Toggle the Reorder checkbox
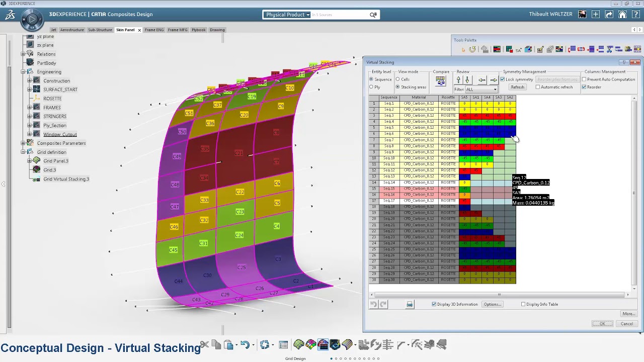The width and height of the screenshot is (644, 362). point(584,87)
